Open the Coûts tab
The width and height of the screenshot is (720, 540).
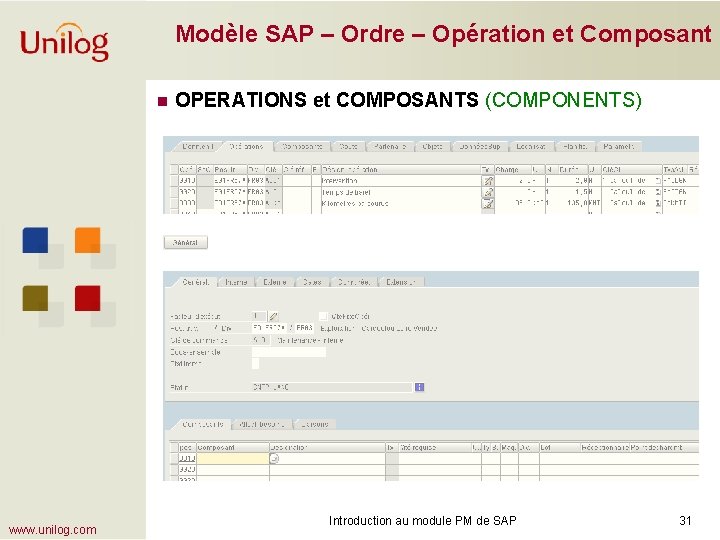tap(349, 146)
